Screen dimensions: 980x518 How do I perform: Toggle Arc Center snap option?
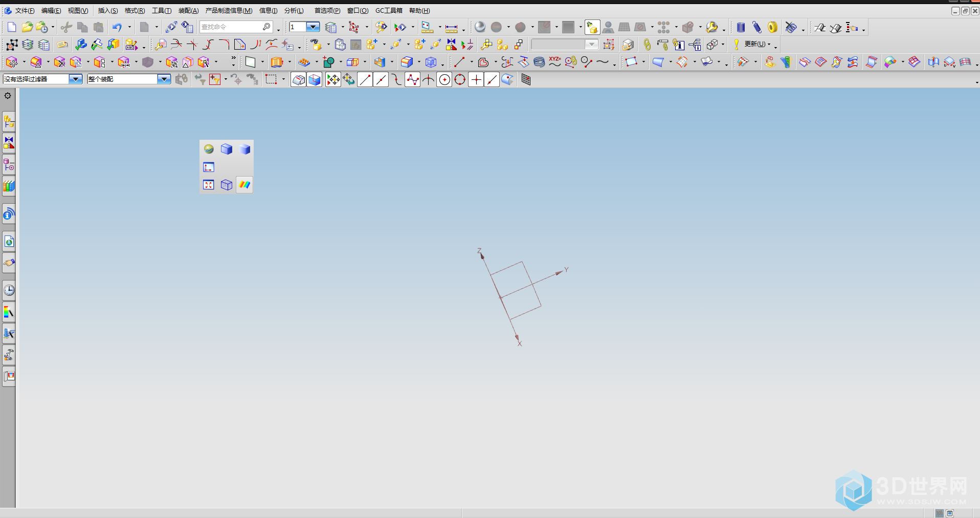(444, 79)
